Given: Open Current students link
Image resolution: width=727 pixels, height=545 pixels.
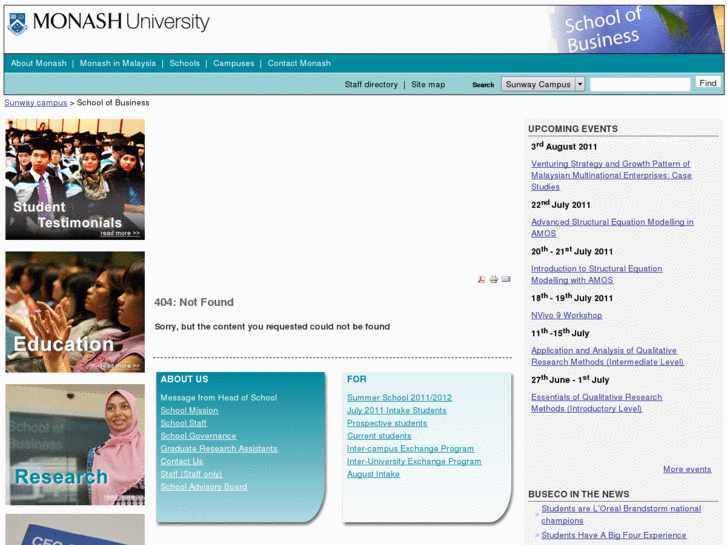Looking at the screenshot, I should (379, 436).
